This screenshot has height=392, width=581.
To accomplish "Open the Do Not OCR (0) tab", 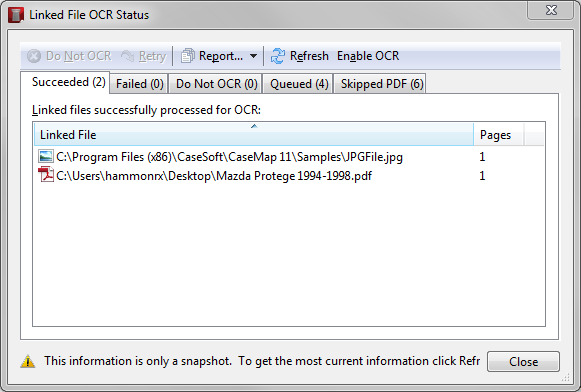I will [216, 84].
